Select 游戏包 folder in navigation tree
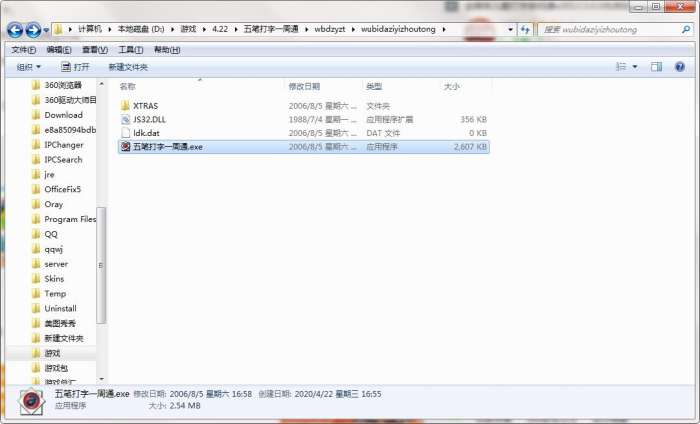Screen dimensions: 700x424 56,368
